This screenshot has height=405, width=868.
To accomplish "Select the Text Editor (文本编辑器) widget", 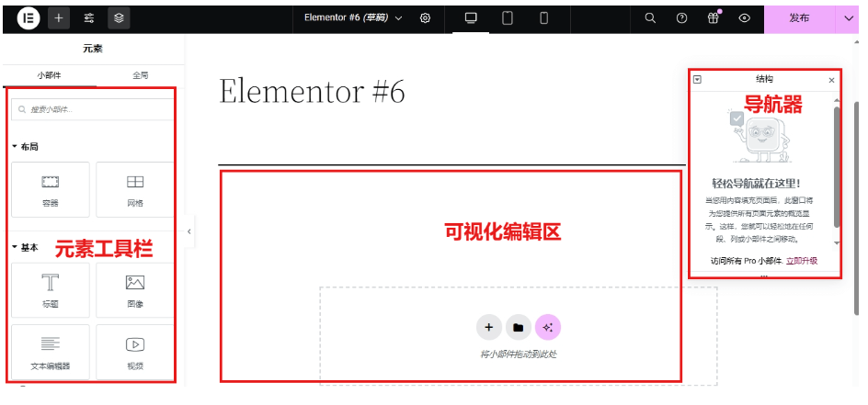I will pyautogui.click(x=51, y=352).
